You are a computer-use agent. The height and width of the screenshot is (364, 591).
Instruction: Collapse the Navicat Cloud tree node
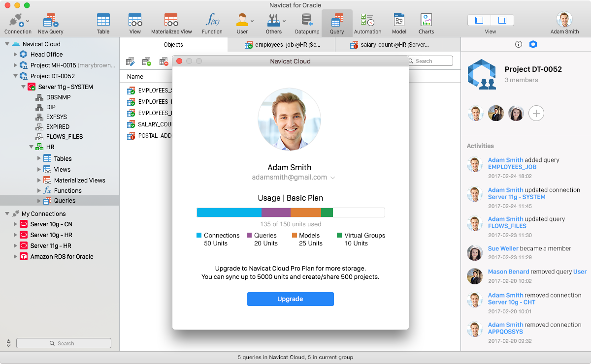click(x=7, y=44)
